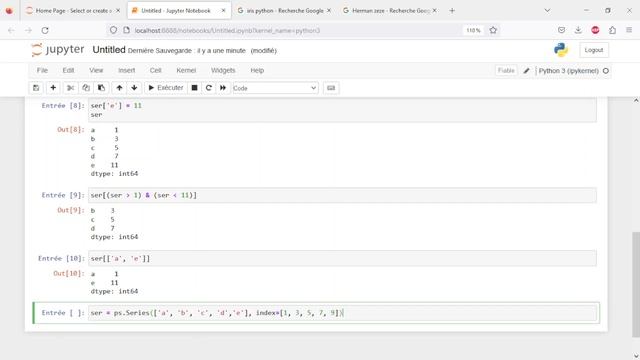Click the Logout button

coord(593,50)
